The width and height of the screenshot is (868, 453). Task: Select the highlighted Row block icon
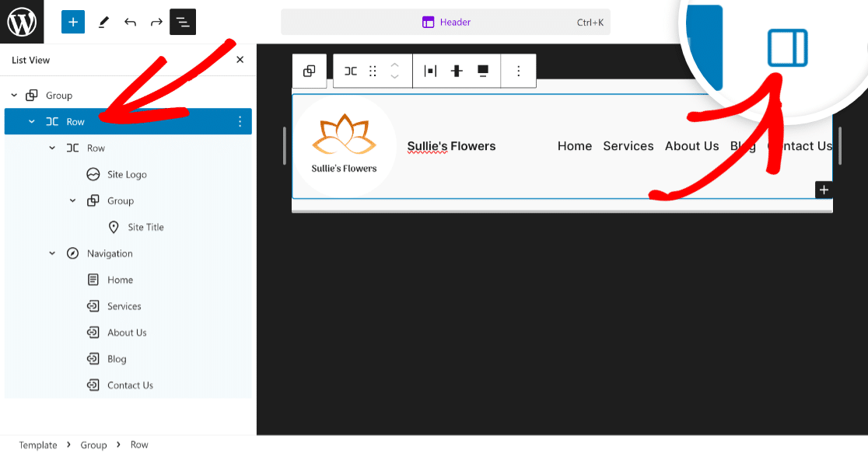[x=52, y=122]
